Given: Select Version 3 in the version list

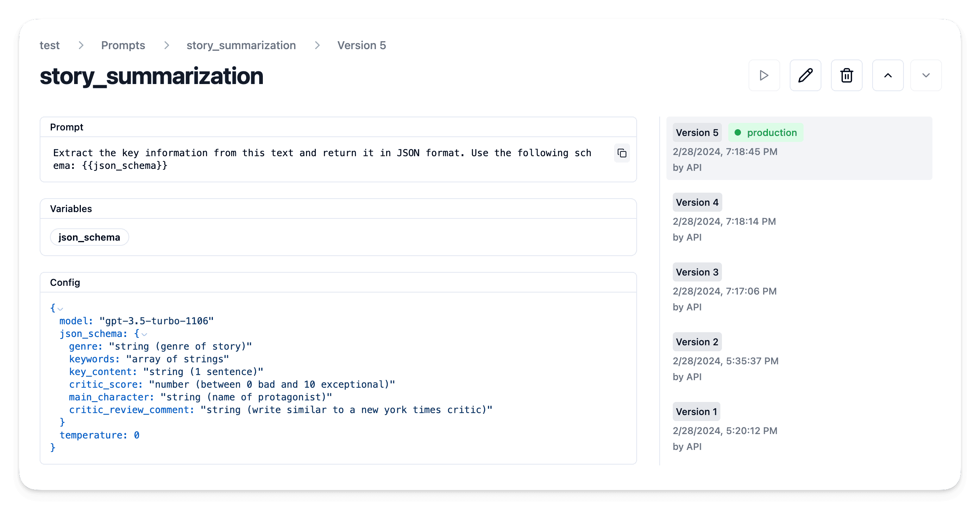Looking at the screenshot, I should click(x=697, y=272).
